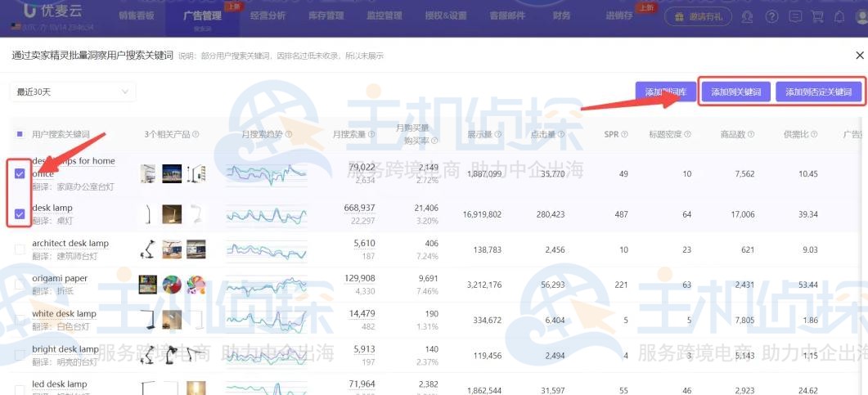Open the 财务 menu
This screenshot has width=868, height=395.
point(561,16)
